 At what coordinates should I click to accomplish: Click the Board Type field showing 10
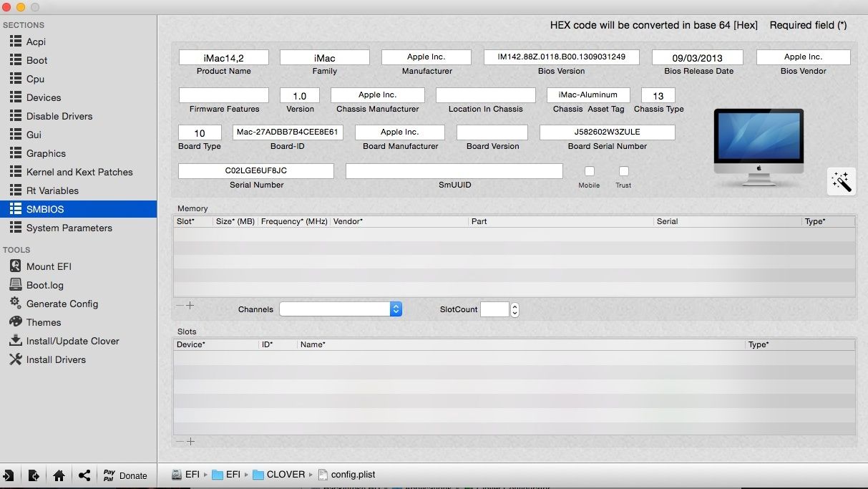[x=200, y=132]
